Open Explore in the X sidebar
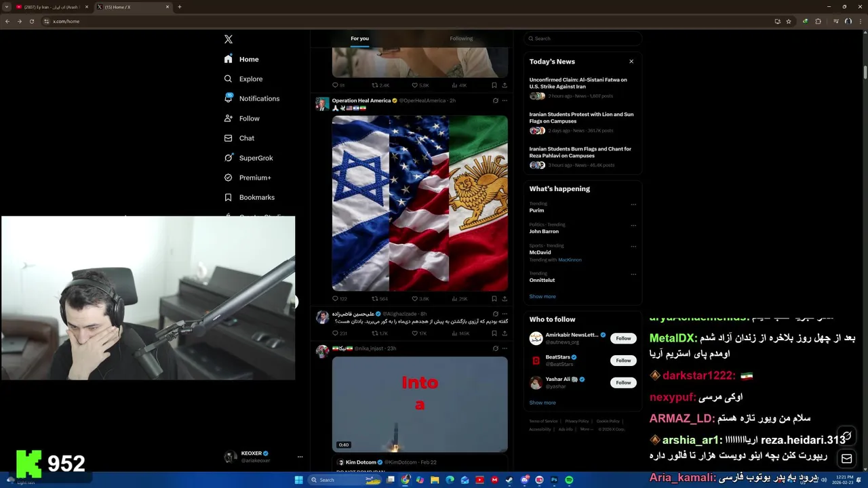 coord(243,79)
